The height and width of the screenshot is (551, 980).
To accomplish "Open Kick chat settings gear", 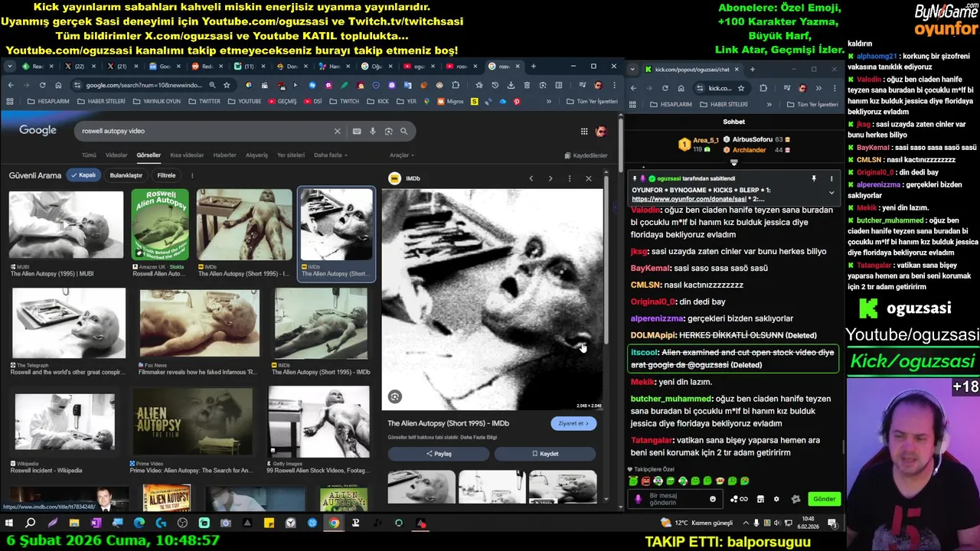I will (776, 499).
